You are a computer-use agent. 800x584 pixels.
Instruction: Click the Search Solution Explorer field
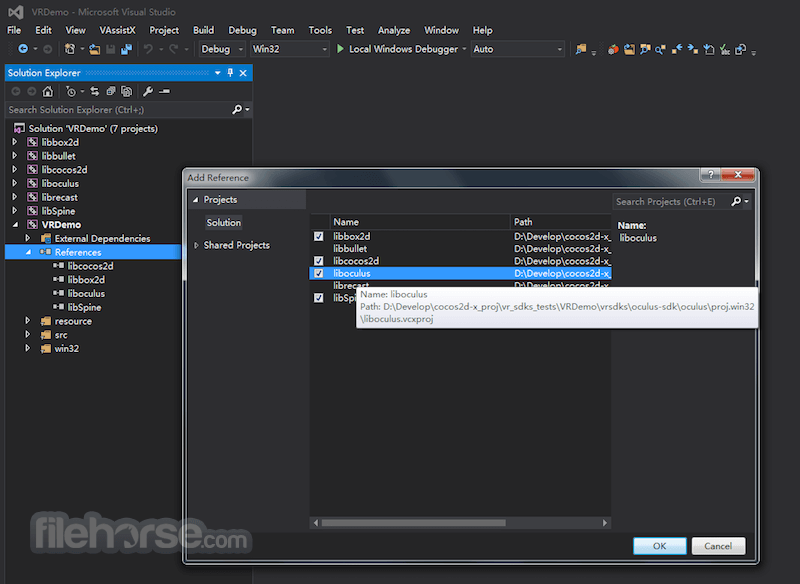(x=118, y=110)
